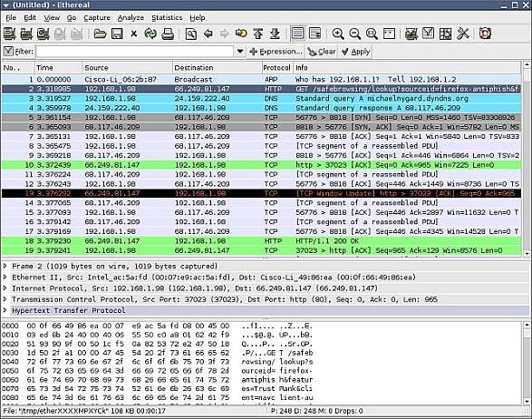Open the File menu
Viewport: 532px width, 419px height.
(x=11, y=17)
